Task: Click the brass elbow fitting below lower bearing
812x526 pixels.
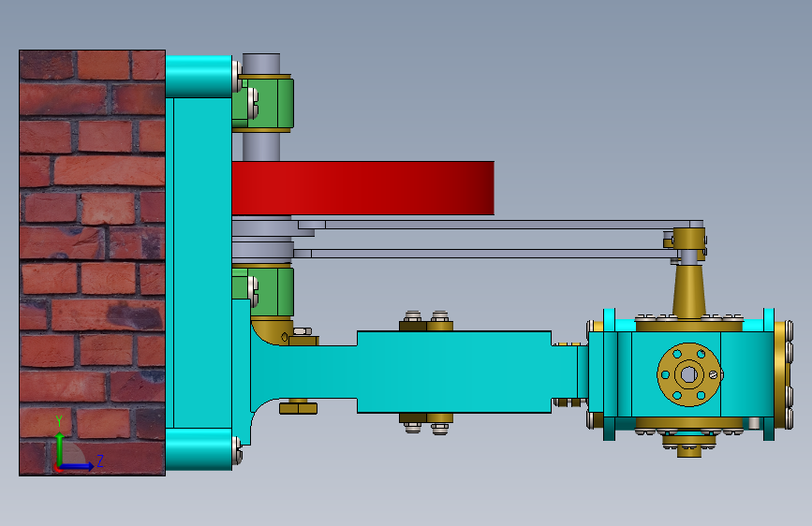Action: (x=273, y=332)
